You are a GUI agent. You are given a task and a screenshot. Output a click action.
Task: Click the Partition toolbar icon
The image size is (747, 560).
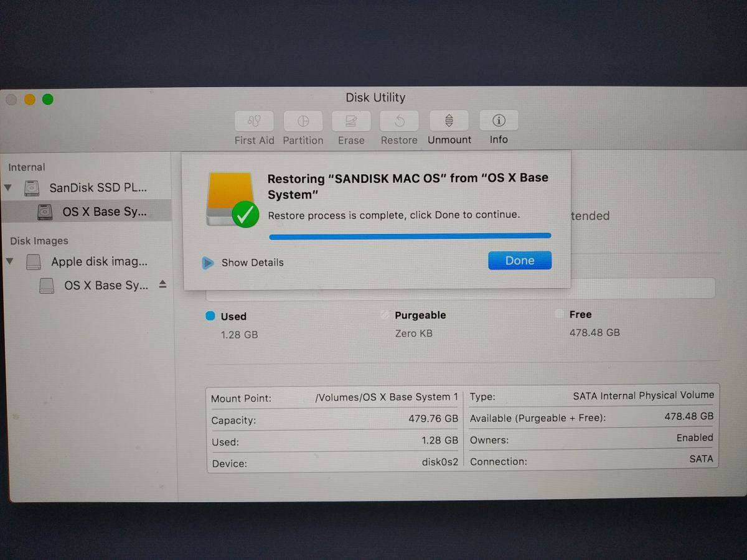(x=303, y=121)
